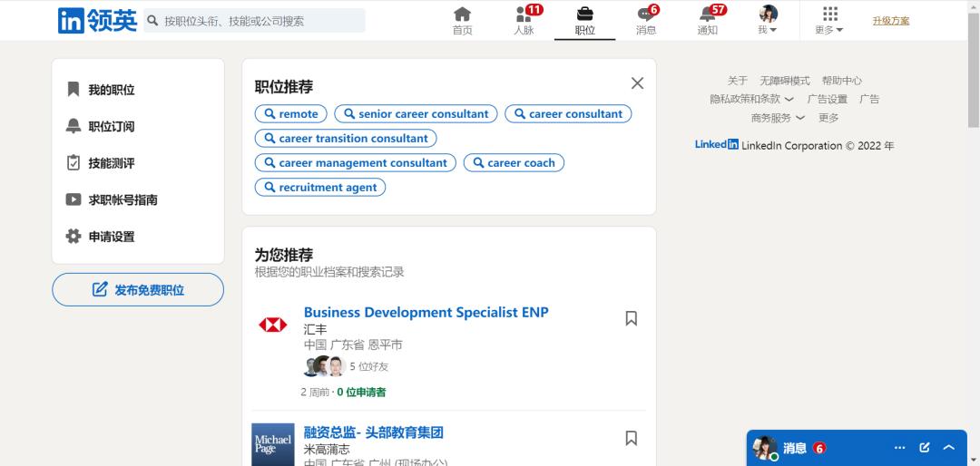Search the remote suggestion chip

pyautogui.click(x=290, y=113)
